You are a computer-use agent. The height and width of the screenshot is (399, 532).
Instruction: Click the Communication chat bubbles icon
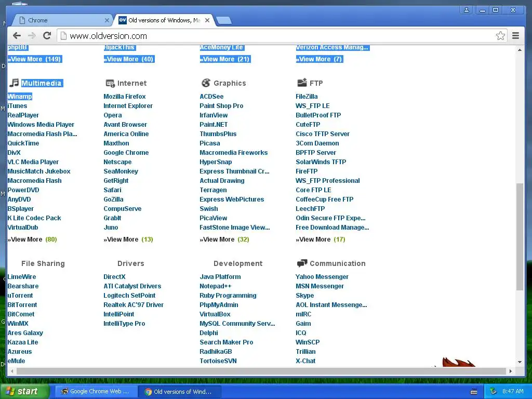[x=302, y=263]
